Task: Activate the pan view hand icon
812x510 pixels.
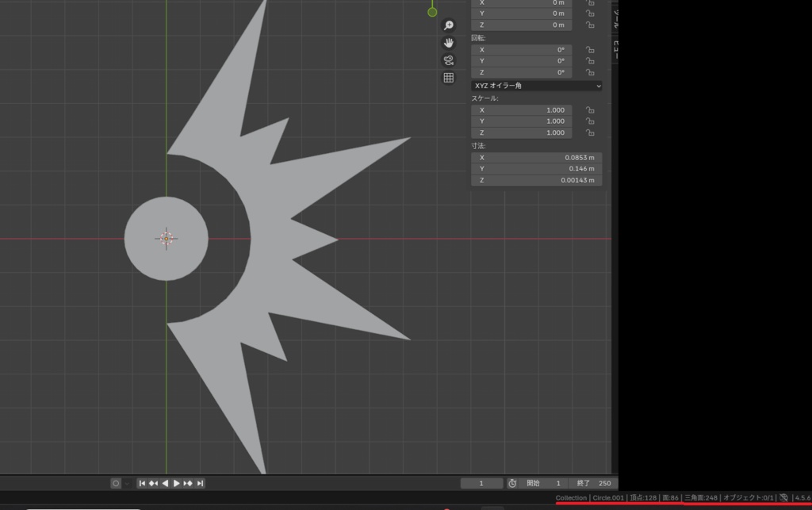Action: click(449, 43)
